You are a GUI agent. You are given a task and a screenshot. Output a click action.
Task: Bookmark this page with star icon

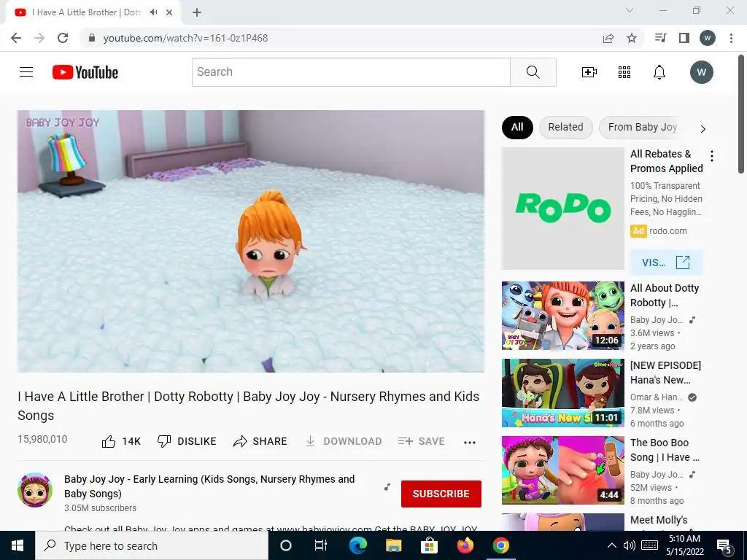(632, 38)
